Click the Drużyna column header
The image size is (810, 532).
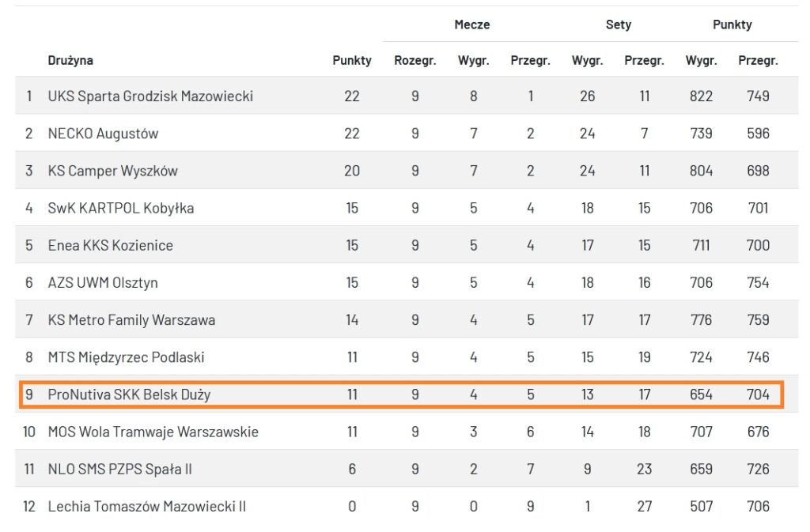70,60
